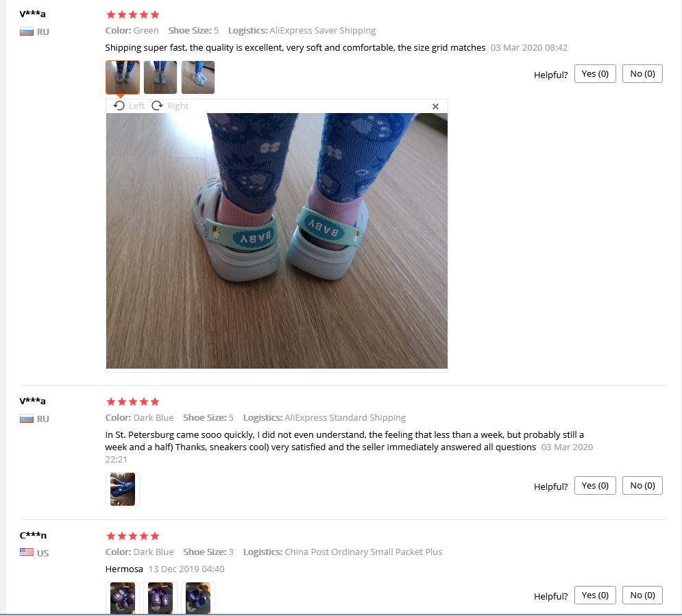Viewport: 682px width, 616px height.
Task: Open second thumbnail in Hermosa review
Action: (160, 598)
